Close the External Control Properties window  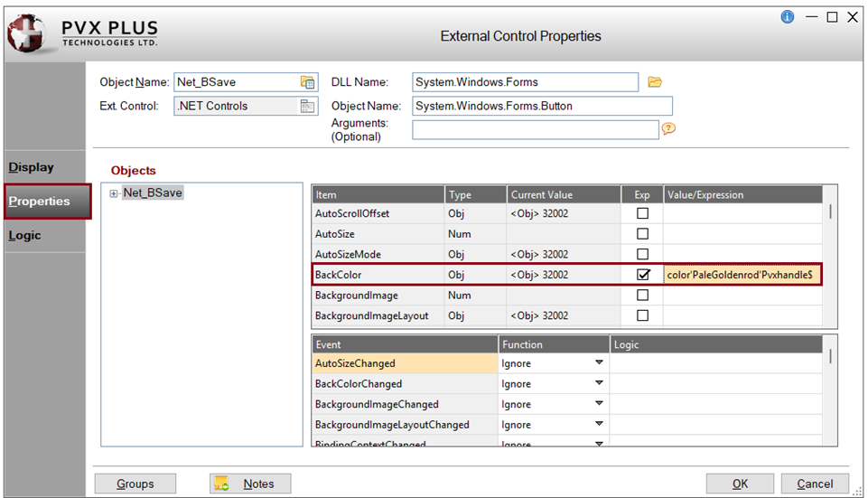pyautogui.click(x=852, y=16)
